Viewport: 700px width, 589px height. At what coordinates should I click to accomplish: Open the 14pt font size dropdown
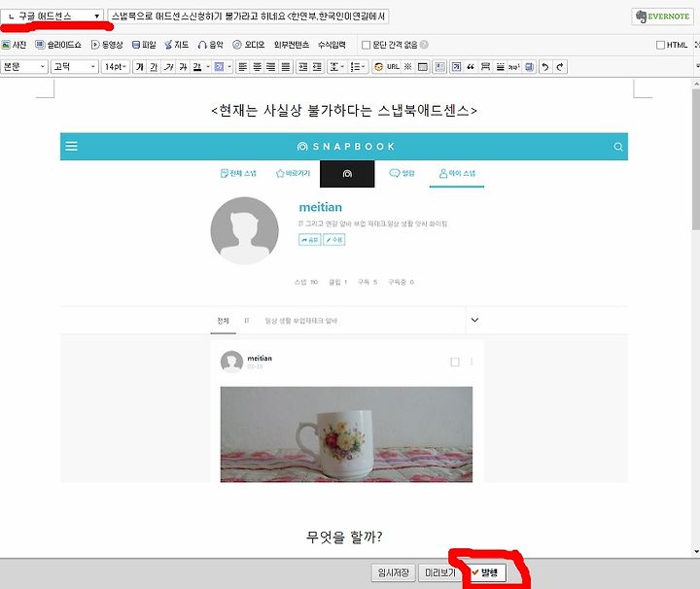click(116, 67)
